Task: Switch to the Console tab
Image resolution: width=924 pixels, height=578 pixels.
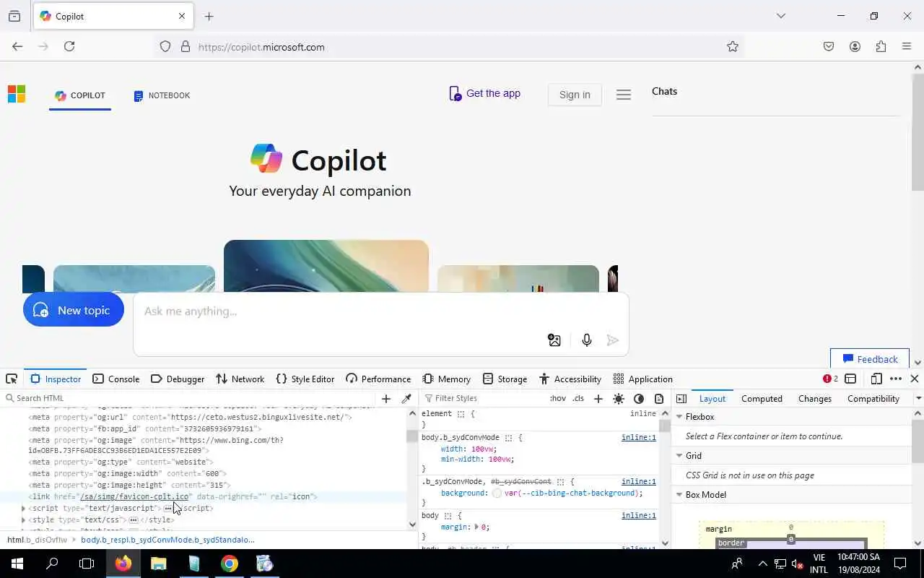Action: (115, 379)
